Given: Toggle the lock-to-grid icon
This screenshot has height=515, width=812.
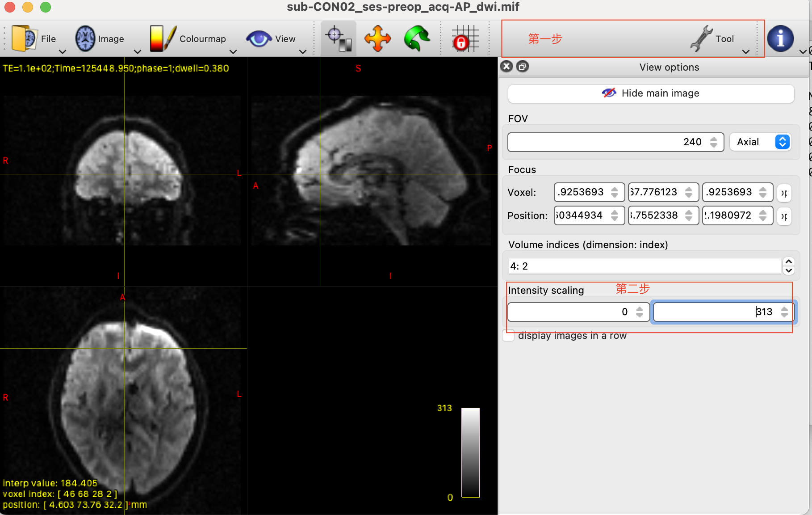Looking at the screenshot, I should click(465, 38).
